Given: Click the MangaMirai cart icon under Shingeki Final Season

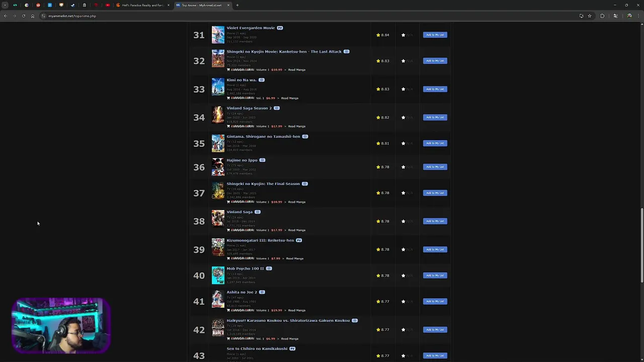Looking at the screenshot, I should tap(228, 202).
